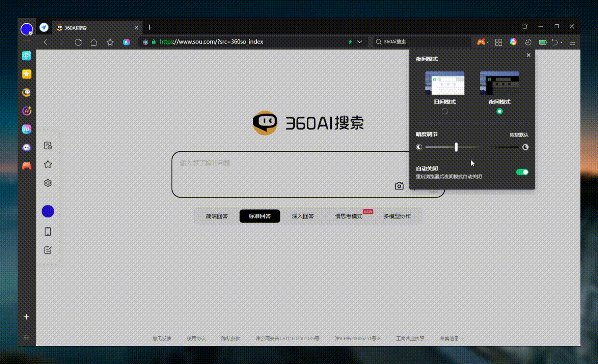The height and width of the screenshot is (364, 598).
Task: Click the camera image search icon
Action: coord(399,186)
